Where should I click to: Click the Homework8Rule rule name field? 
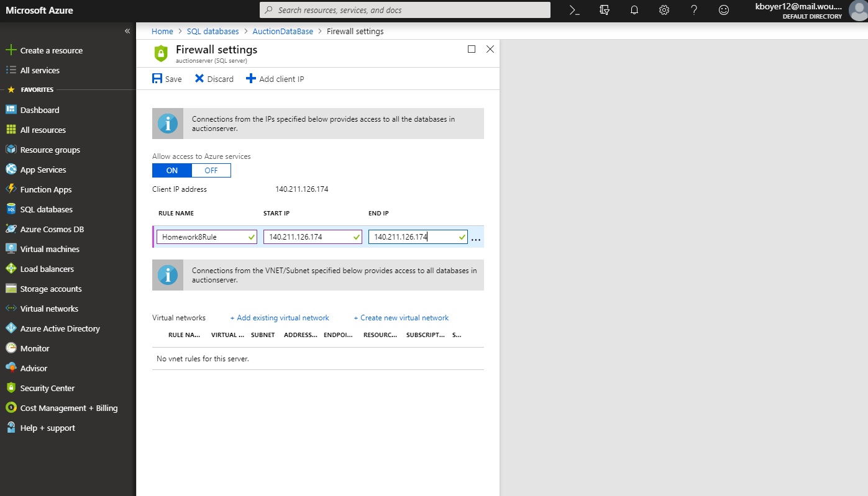point(207,237)
